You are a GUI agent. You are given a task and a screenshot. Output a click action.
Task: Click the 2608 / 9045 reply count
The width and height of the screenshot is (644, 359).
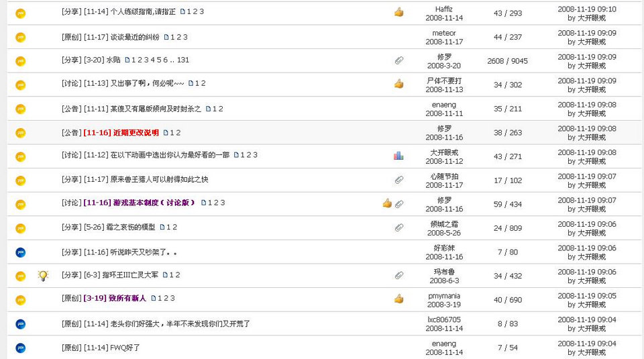pyautogui.click(x=507, y=61)
